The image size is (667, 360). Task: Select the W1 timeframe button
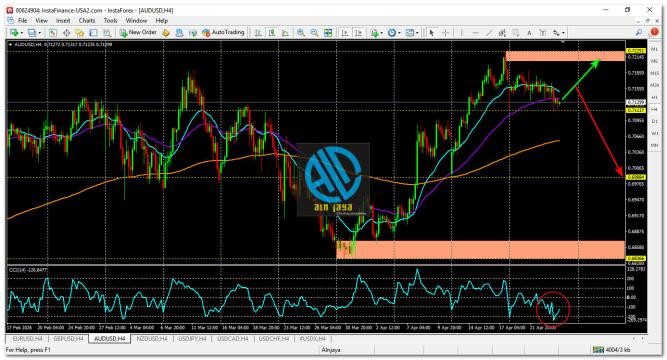655,133
